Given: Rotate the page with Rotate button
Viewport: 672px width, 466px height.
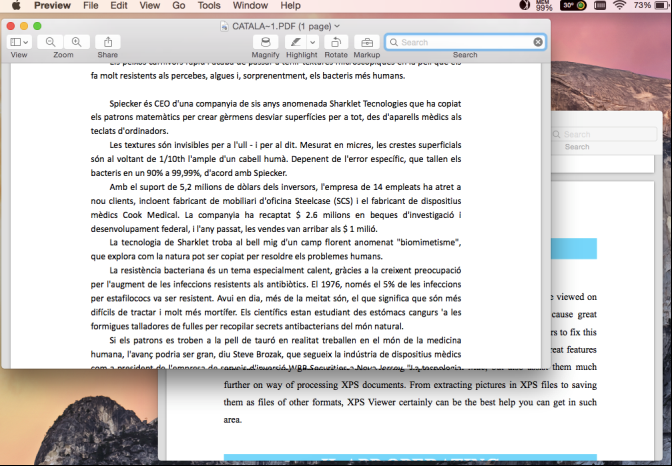Looking at the screenshot, I should (336, 42).
